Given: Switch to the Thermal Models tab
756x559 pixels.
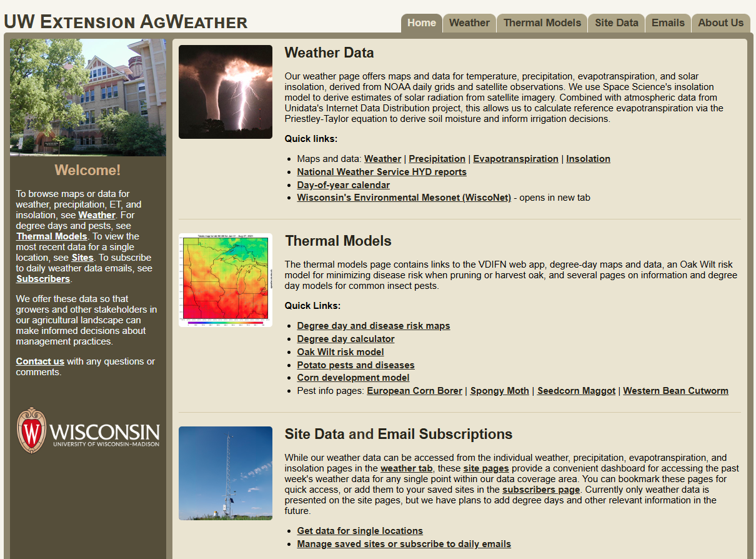Looking at the screenshot, I should point(542,23).
